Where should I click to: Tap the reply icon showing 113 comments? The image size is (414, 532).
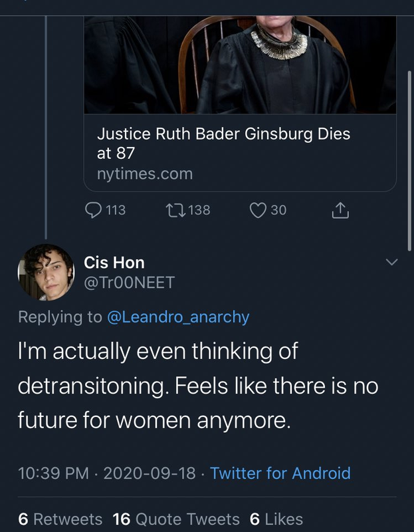pyautogui.click(x=93, y=210)
